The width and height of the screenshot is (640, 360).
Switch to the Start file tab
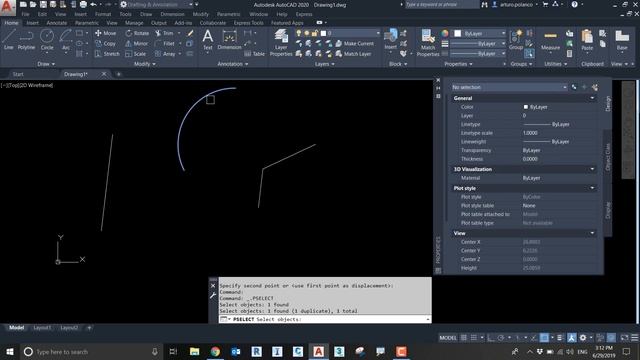pos(18,74)
